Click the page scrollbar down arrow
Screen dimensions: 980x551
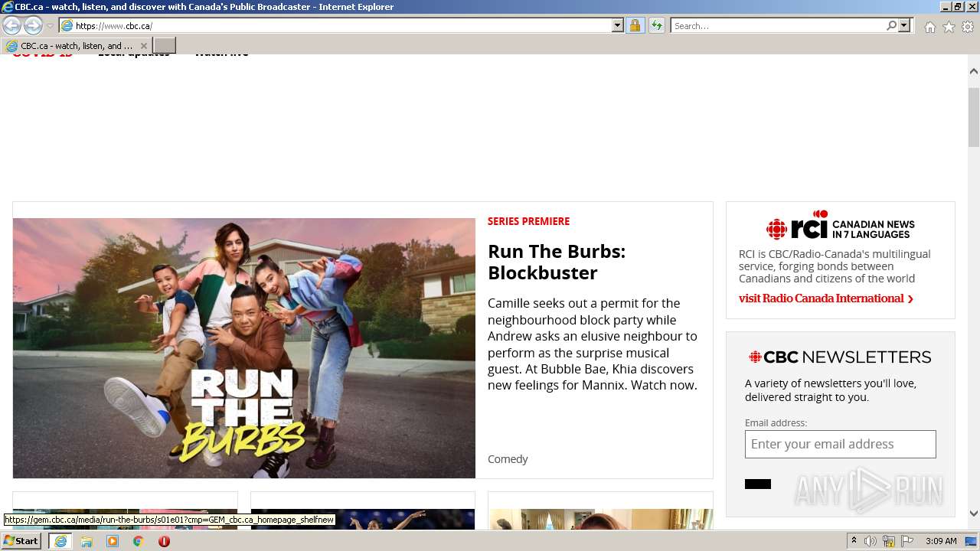point(974,514)
